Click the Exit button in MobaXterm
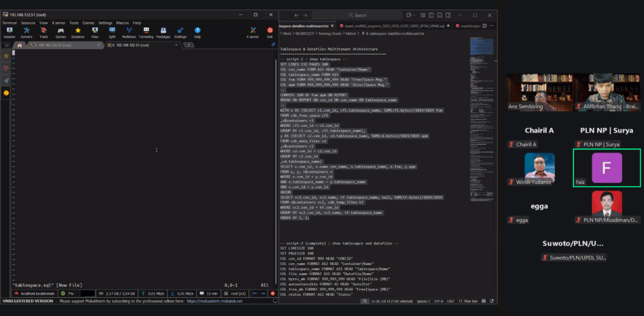 270,32
